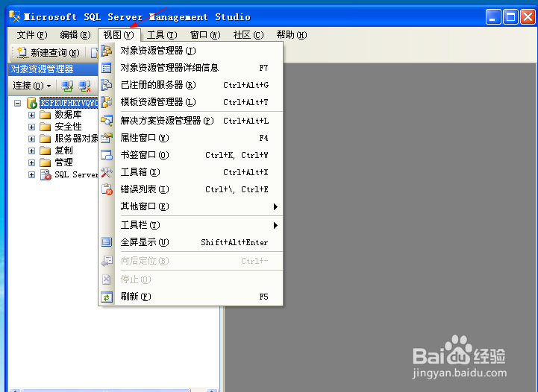The height and width of the screenshot is (392, 538).
Task: Click the 书签窗口 menu icon
Action: [107, 155]
